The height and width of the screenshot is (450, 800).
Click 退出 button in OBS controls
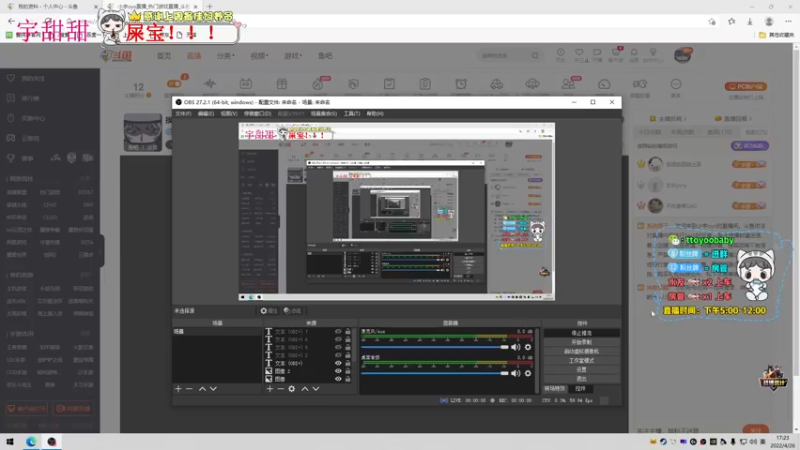(582, 379)
